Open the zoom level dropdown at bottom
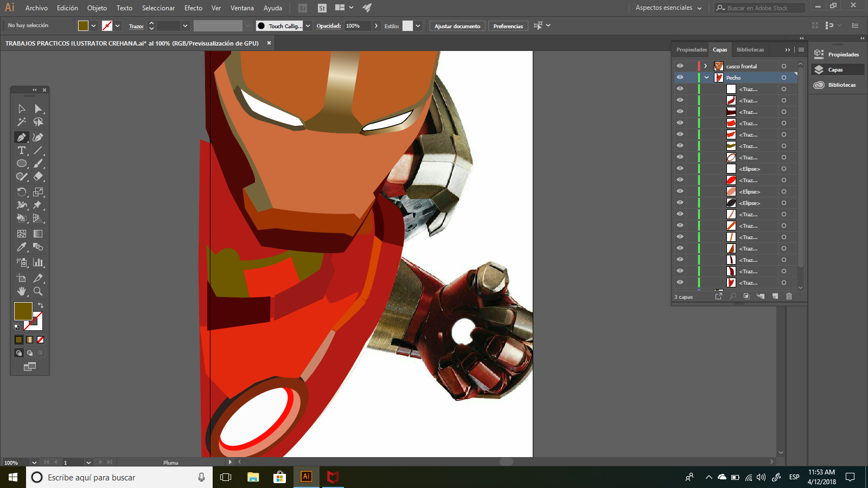The height and width of the screenshot is (488, 868). point(34,463)
